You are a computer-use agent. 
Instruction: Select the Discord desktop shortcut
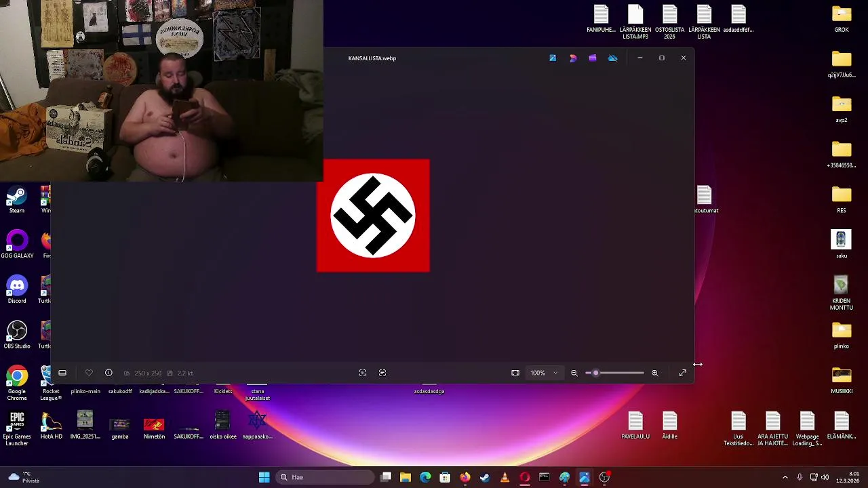click(x=17, y=291)
